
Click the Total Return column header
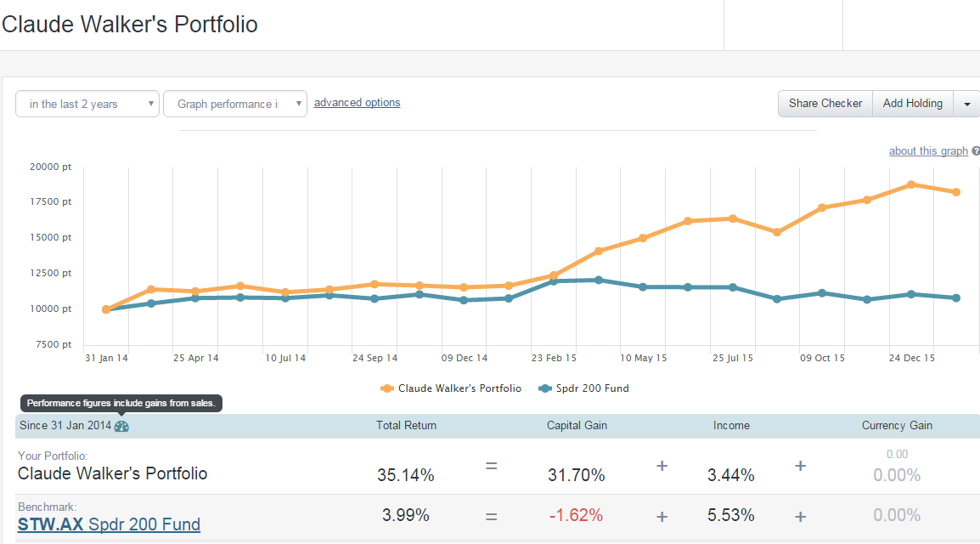point(406,426)
